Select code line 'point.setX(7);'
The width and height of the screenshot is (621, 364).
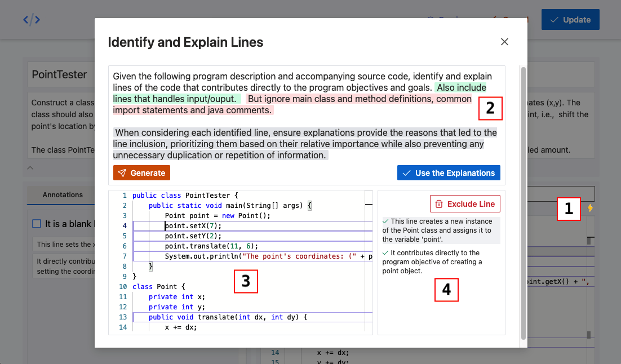[193, 226]
